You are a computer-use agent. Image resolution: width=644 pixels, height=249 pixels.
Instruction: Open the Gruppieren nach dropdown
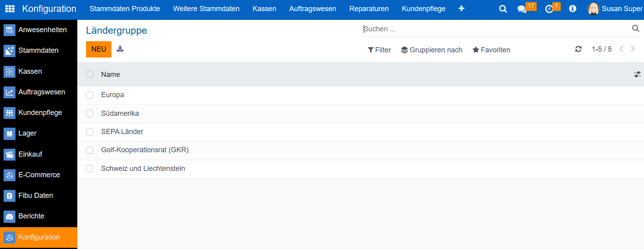(x=431, y=50)
